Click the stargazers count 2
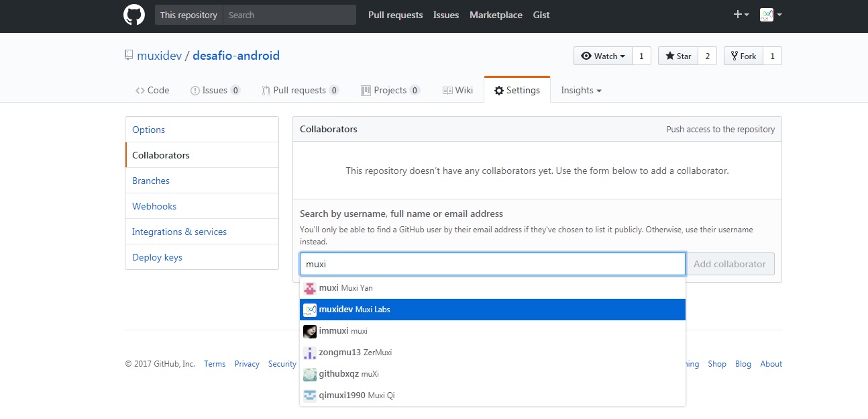Viewport: 868px width, 419px height. (x=707, y=56)
